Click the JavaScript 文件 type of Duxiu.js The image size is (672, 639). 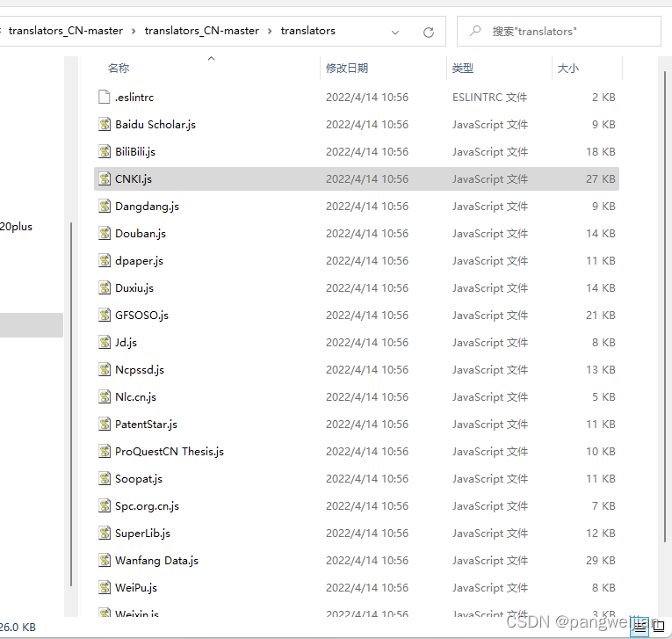pos(490,287)
